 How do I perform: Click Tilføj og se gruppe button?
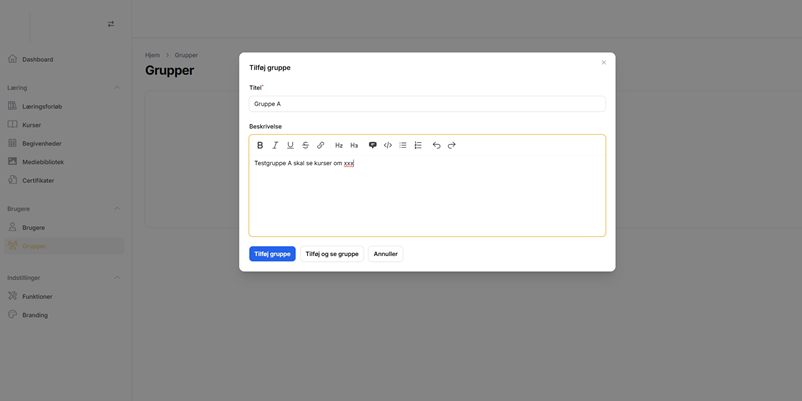(332, 254)
